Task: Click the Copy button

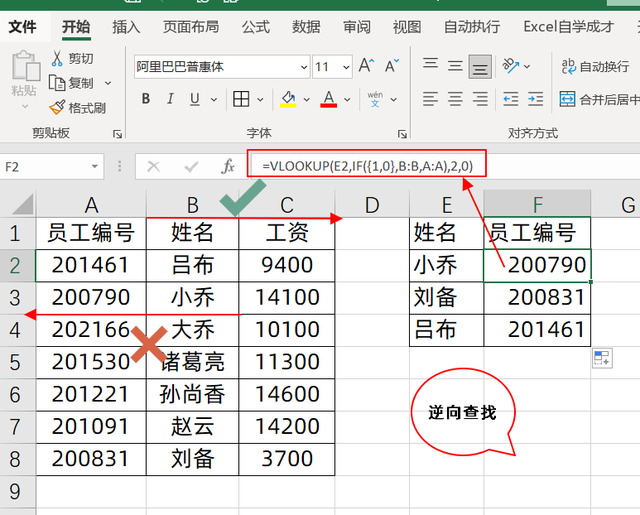Action: point(71,83)
